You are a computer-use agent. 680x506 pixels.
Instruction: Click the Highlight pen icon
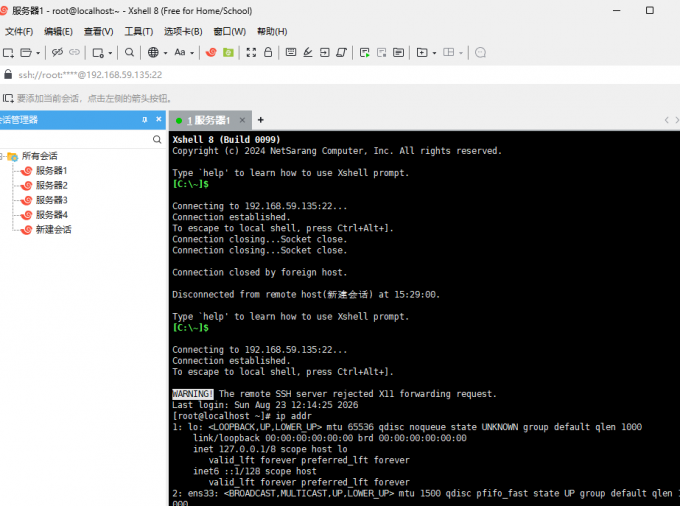[x=307, y=52]
